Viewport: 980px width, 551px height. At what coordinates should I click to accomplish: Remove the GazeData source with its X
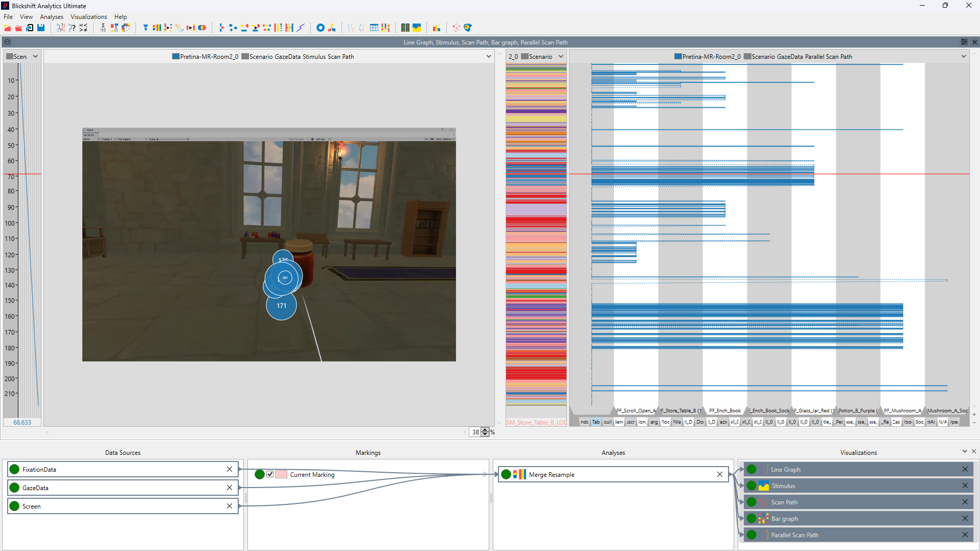(x=230, y=488)
